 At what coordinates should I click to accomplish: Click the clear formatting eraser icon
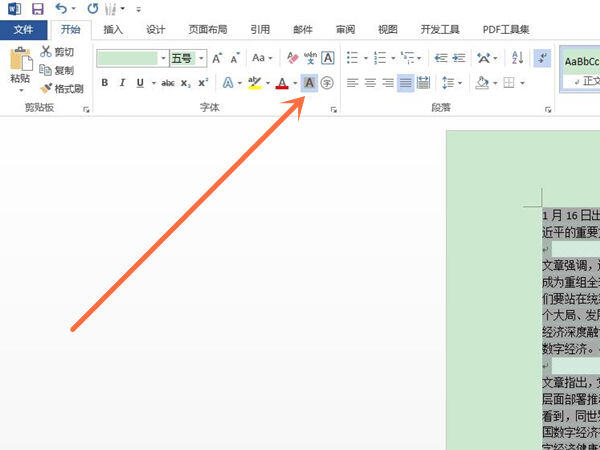point(292,59)
